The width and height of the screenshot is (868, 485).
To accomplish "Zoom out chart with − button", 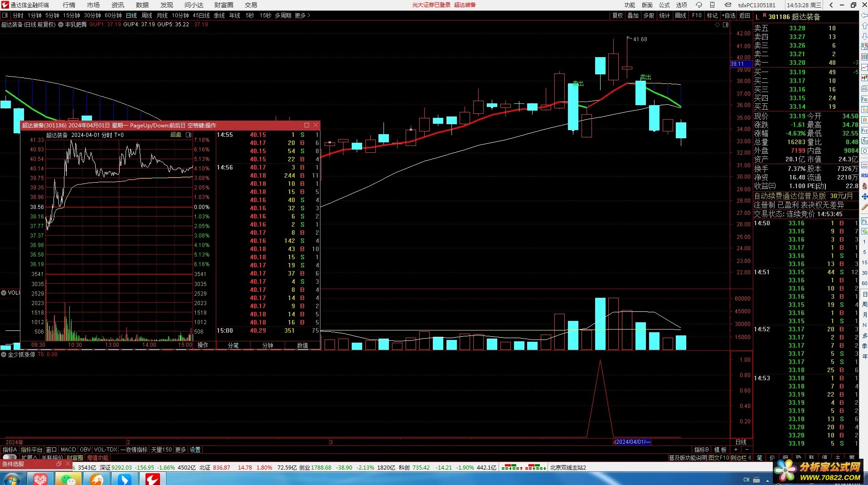I will pyautogui.click(x=747, y=450).
